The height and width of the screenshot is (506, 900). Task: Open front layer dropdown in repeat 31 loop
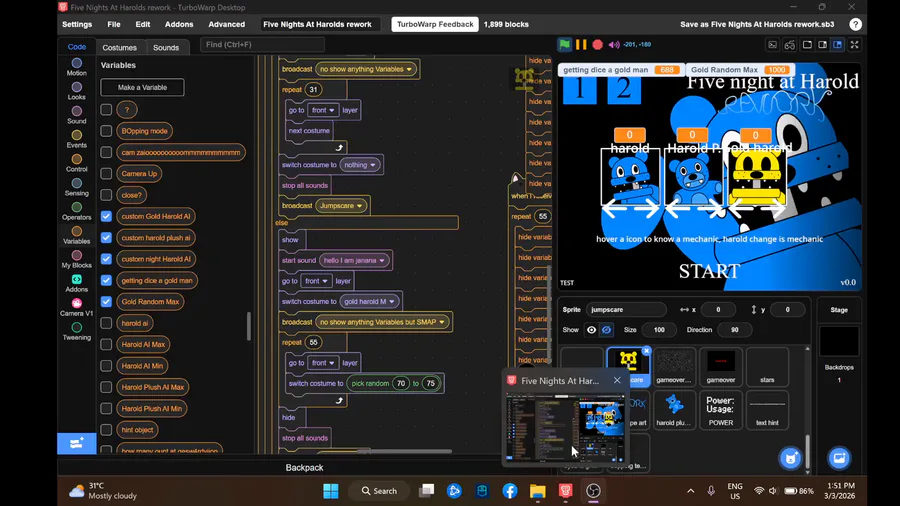pos(323,110)
